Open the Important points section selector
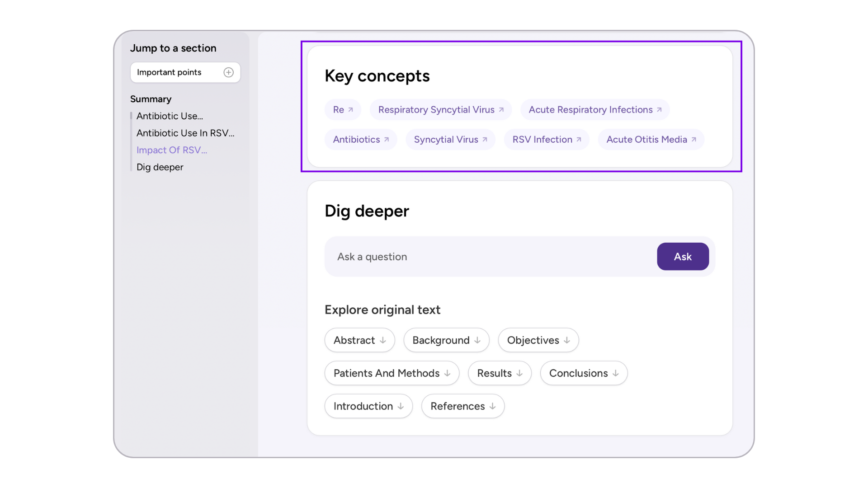This screenshot has height=488, width=868. pos(185,72)
